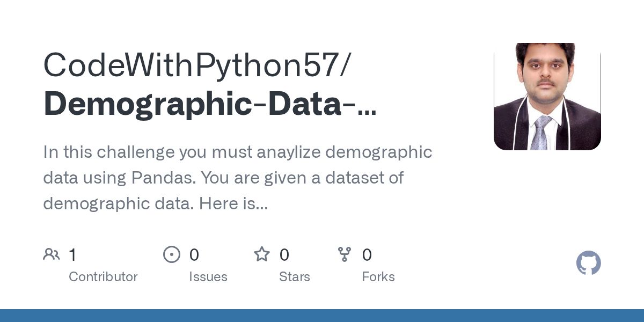Click the blue language bar at bottom
The image size is (644, 322).
pyautogui.click(x=322, y=316)
